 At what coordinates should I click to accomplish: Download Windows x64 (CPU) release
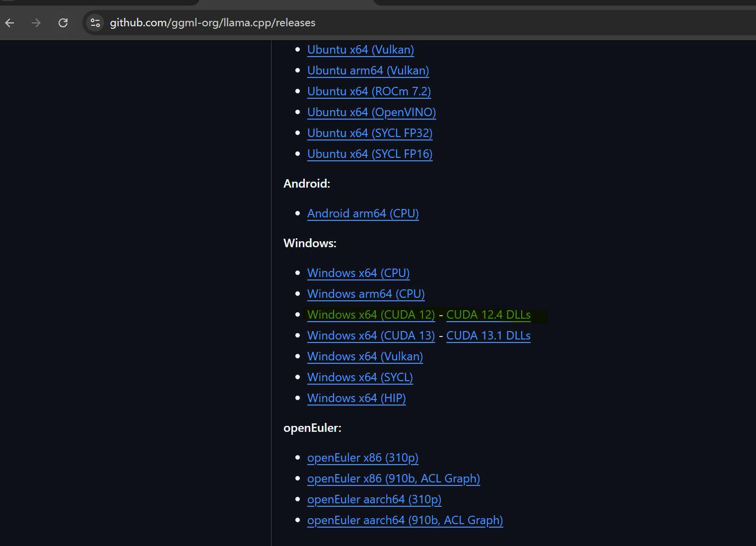click(358, 273)
